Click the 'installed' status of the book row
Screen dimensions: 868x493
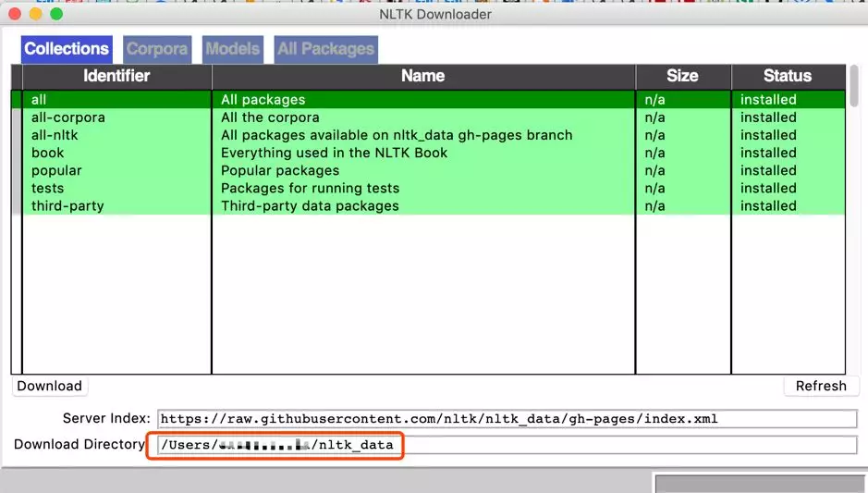[x=768, y=153]
